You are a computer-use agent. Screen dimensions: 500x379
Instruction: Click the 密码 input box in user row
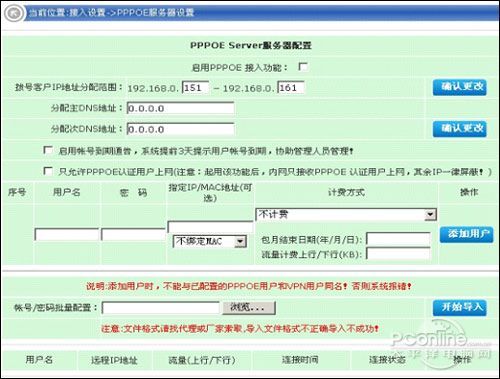133,234
